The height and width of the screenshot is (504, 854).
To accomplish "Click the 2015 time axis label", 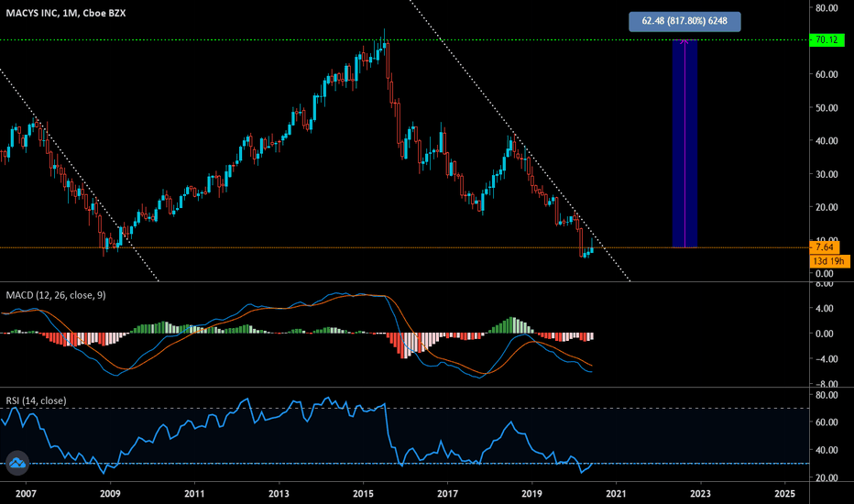I will click(363, 494).
